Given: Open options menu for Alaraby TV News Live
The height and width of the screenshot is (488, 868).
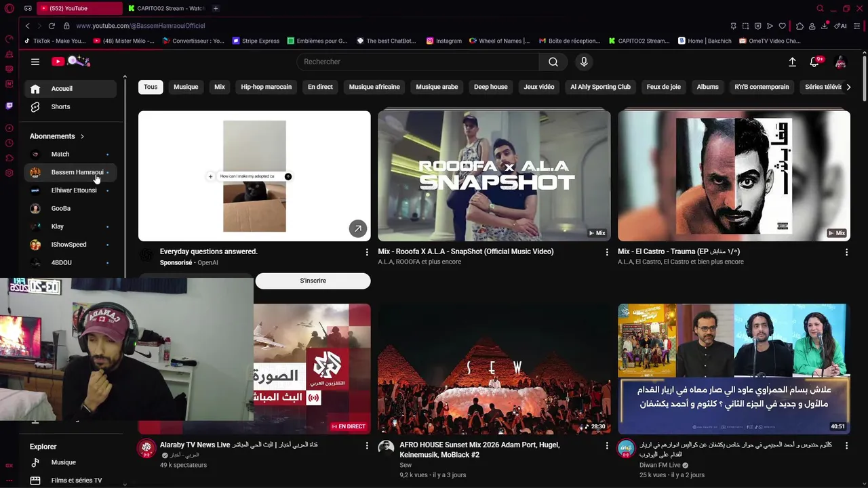Looking at the screenshot, I should [367, 446].
